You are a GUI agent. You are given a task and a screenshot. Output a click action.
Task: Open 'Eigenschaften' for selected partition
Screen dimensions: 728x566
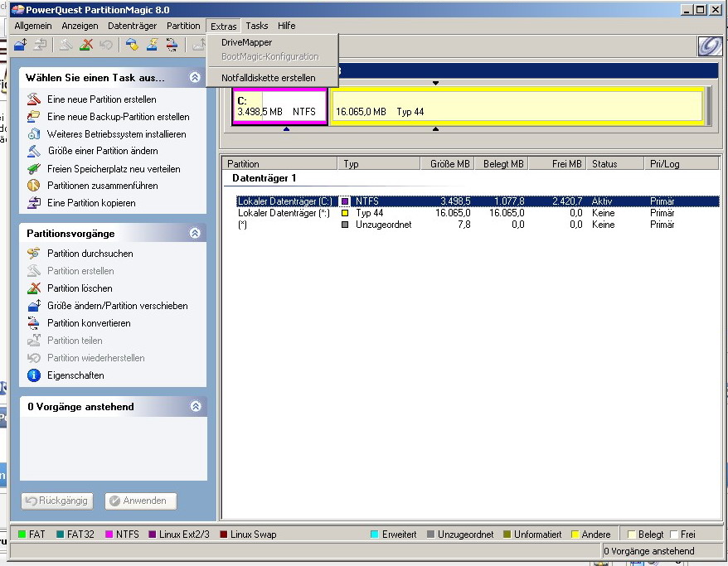coord(75,375)
